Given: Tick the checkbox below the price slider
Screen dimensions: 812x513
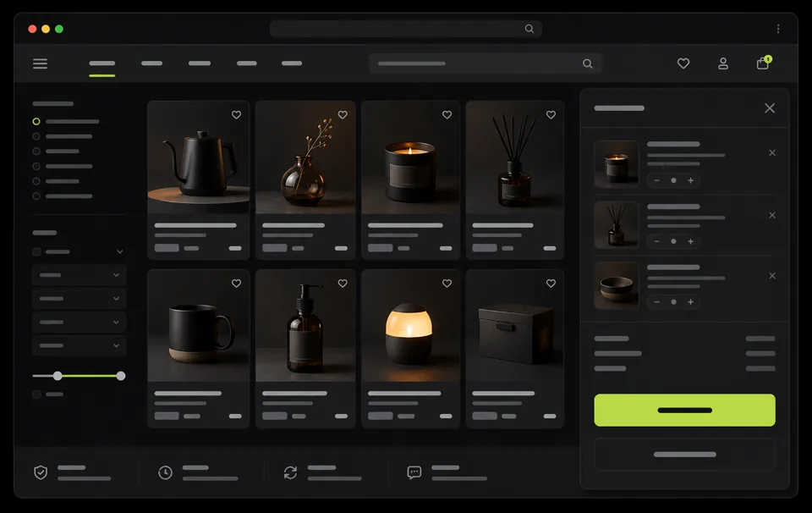Looking at the screenshot, I should [x=36, y=394].
